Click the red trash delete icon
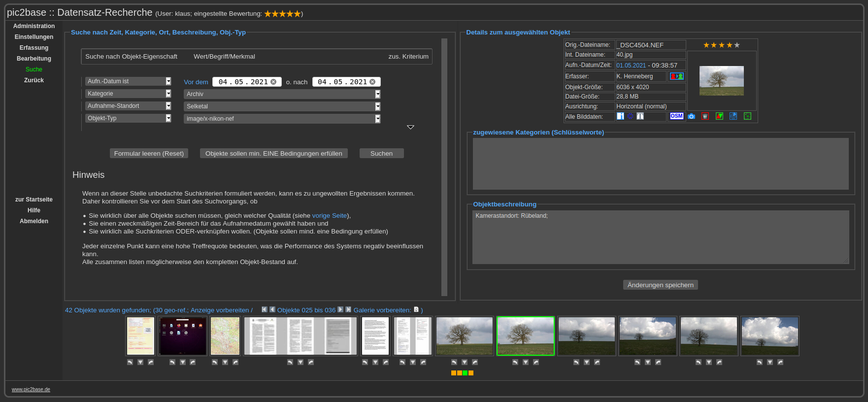This screenshot has height=402, width=868. 705,116
